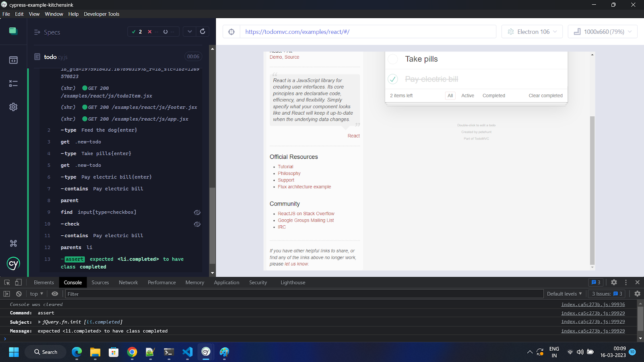Open the Flux architecture example link
The image size is (644, 362).
[304, 187]
